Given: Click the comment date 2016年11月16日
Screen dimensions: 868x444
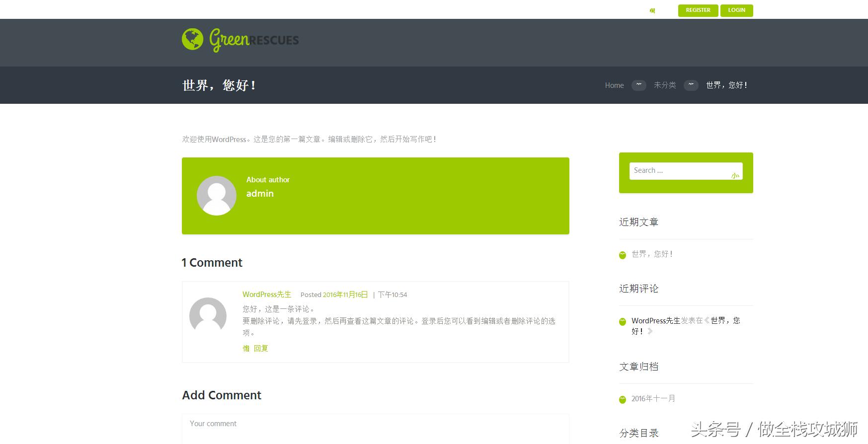Looking at the screenshot, I should [x=345, y=295].
